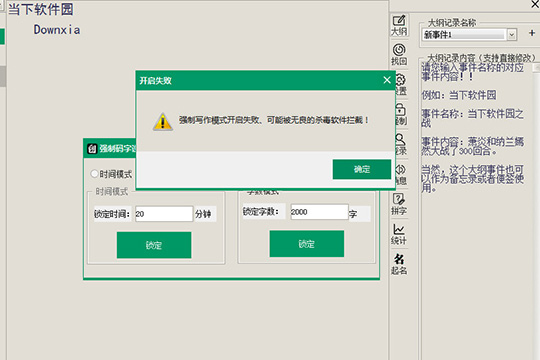Select the 强制 lock icon
The height and width of the screenshot is (360, 540).
point(402,114)
